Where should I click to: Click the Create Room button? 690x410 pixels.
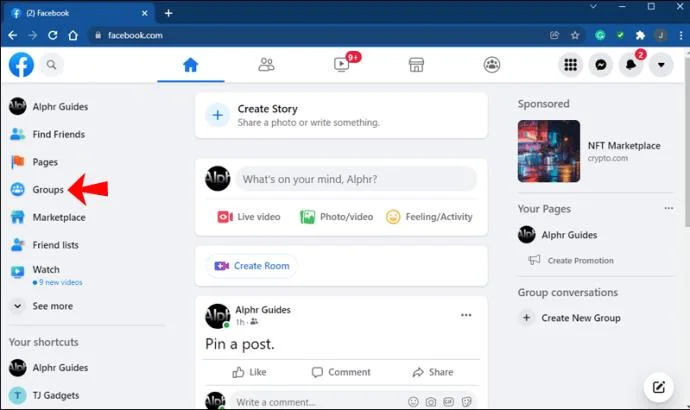pyautogui.click(x=252, y=266)
